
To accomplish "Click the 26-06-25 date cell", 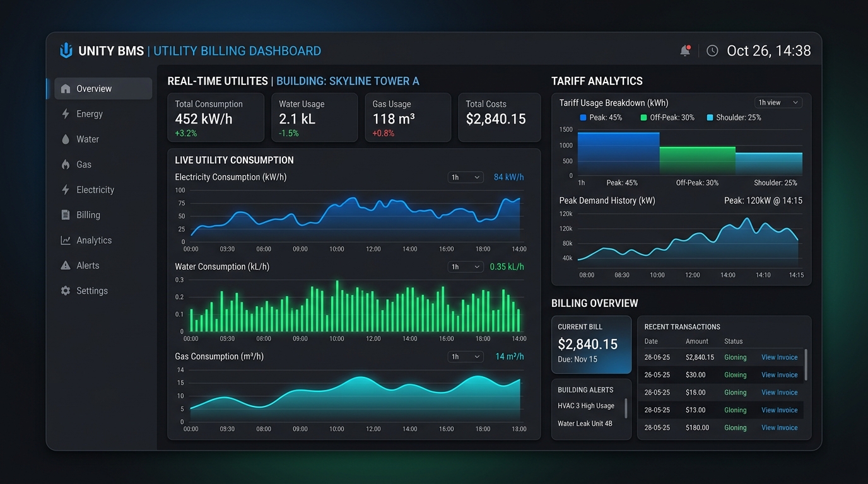I will coord(657,357).
